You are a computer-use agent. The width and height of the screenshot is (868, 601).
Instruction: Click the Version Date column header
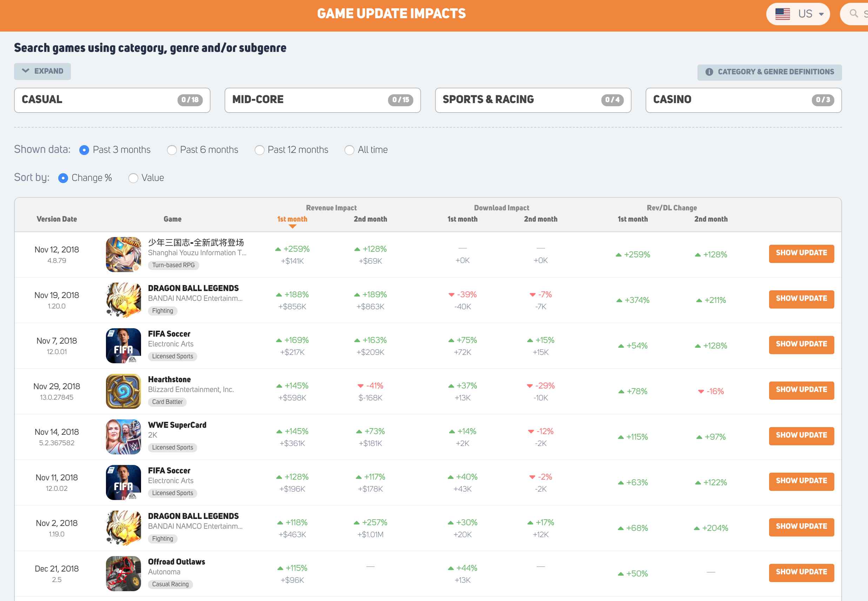click(x=57, y=219)
